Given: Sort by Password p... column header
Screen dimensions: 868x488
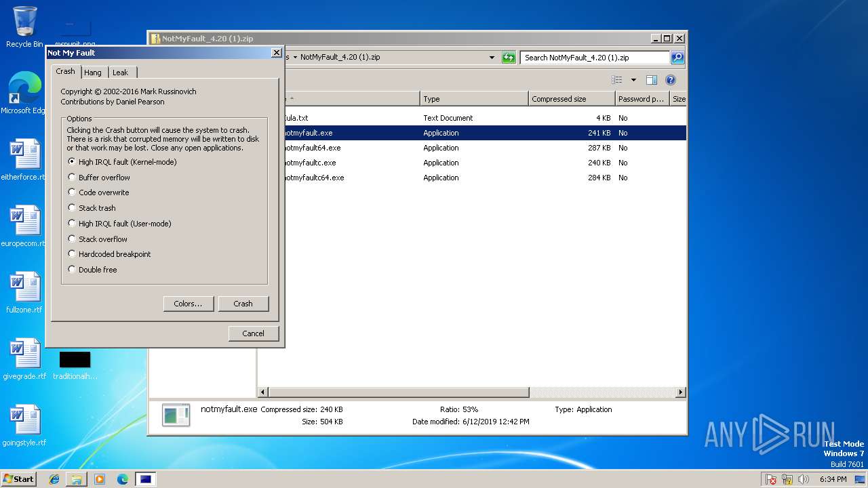Looking at the screenshot, I should pos(642,99).
